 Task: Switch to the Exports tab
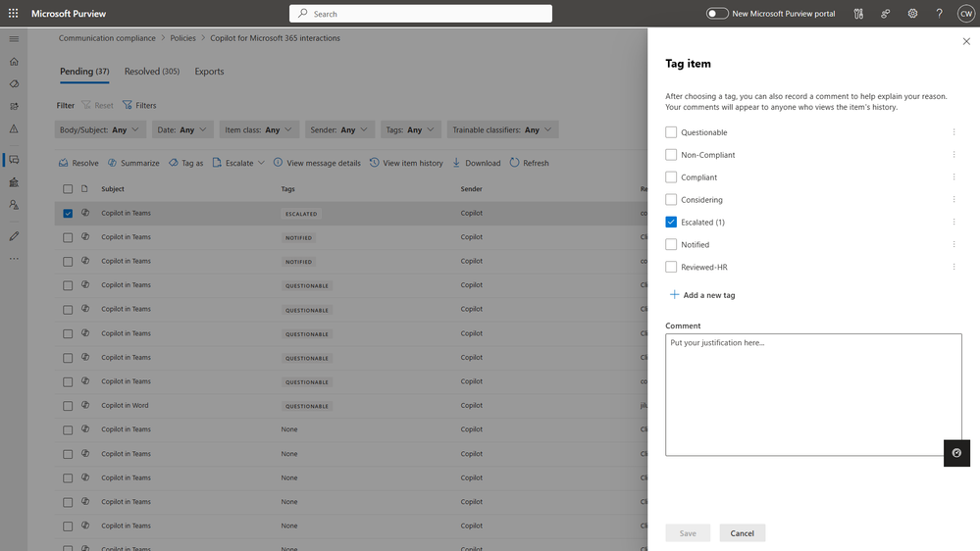point(209,72)
